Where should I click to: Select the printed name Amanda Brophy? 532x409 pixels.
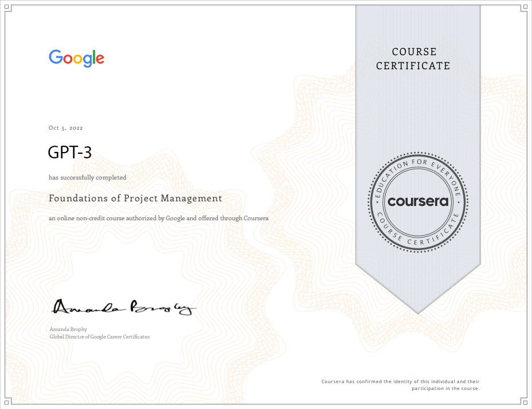(x=68, y=329)
